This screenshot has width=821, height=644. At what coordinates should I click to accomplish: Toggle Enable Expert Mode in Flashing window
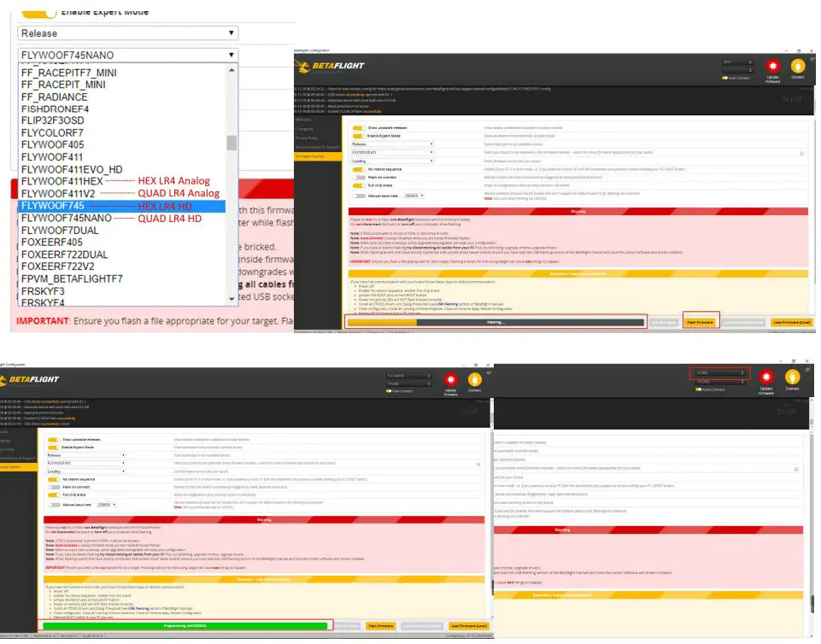[359, 136]
